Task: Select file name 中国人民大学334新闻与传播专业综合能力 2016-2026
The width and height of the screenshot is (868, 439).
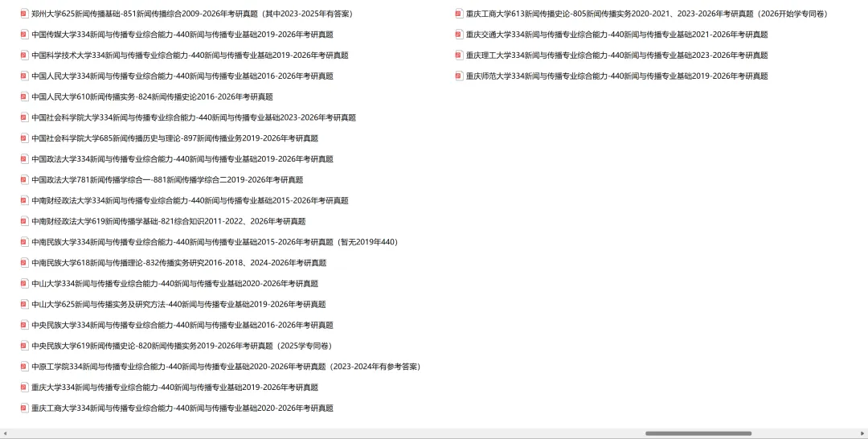Action: coord(182,76)
